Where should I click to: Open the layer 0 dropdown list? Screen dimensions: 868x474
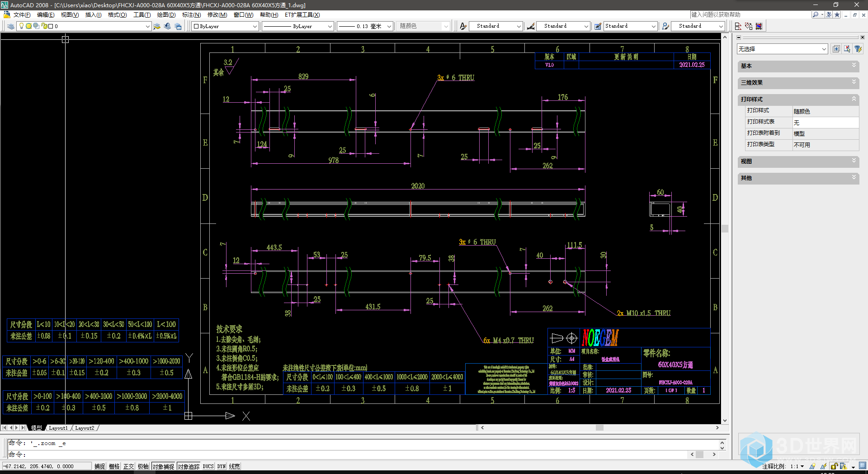pos(147,26)
